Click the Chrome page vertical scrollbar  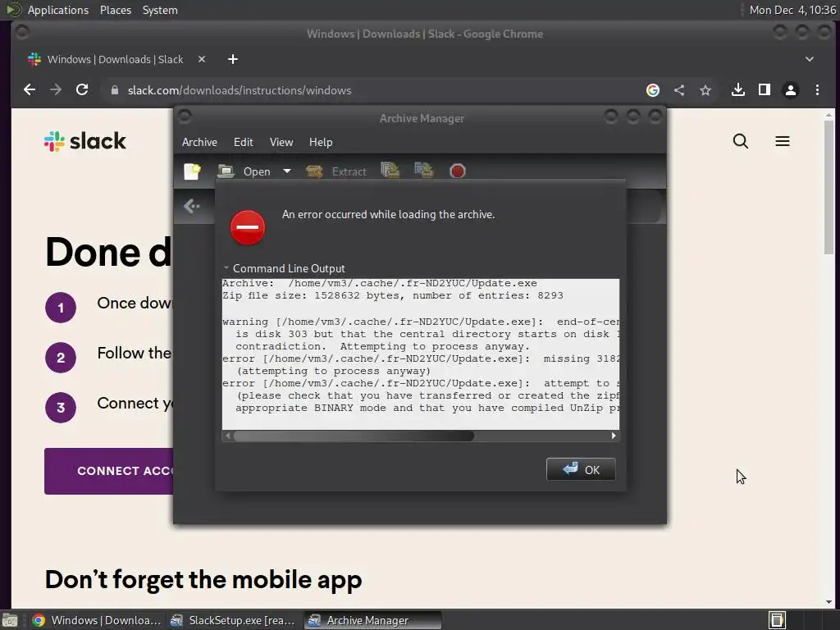tap(829, 188)
